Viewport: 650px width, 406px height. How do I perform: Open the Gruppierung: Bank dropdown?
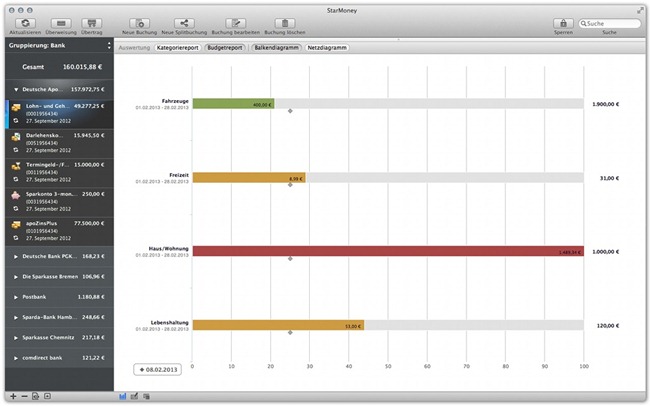point(58,46)
